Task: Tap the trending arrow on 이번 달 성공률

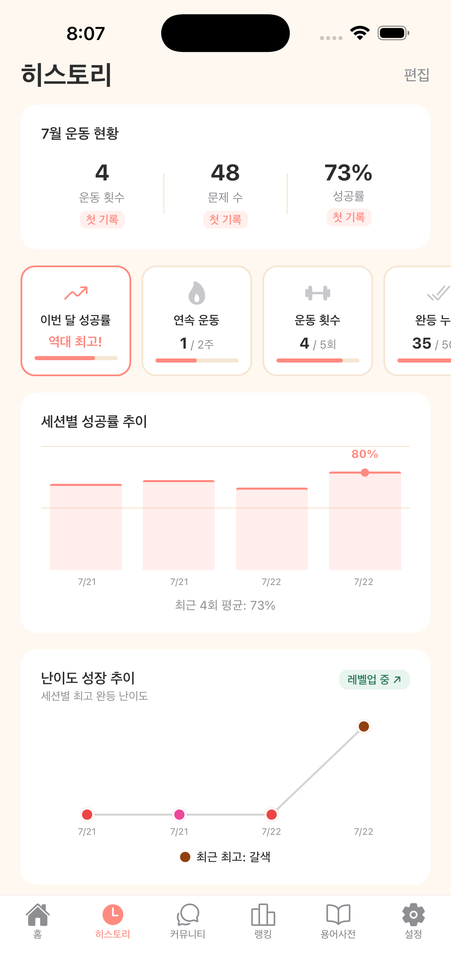Action: click(x=76, y=293)
